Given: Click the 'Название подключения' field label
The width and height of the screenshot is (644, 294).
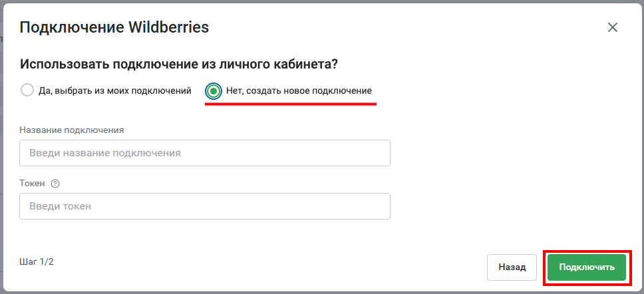Looking at the screenshot, I should click(x=71, y=130).
